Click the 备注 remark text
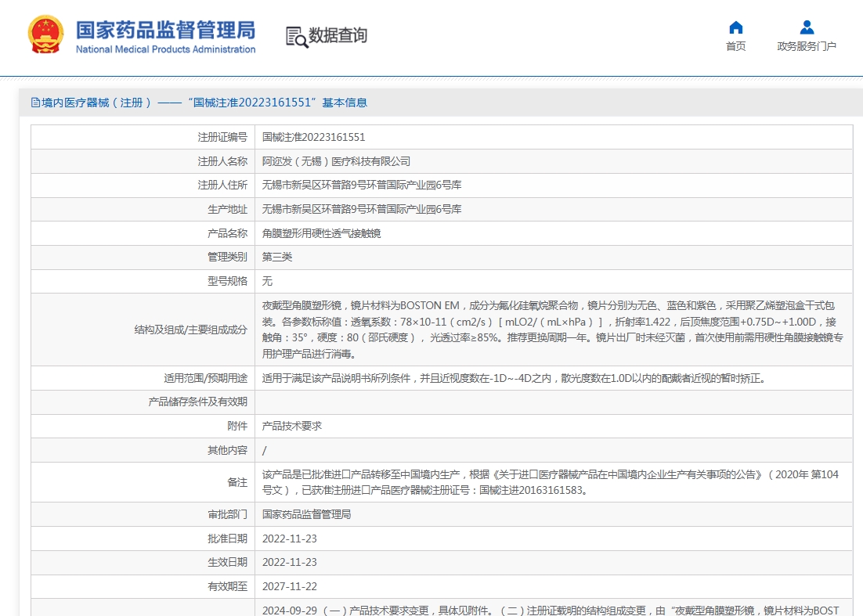 pos(551,482)
